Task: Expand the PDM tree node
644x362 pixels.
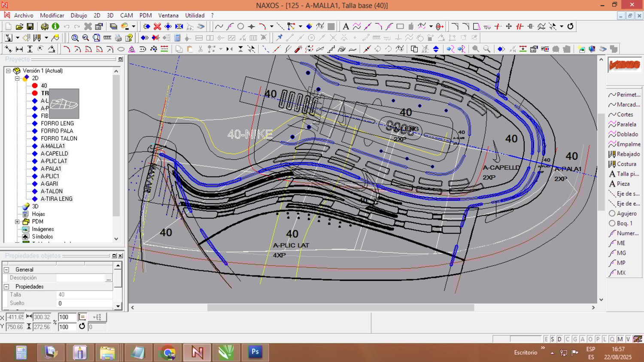Action: pos(17,222)
